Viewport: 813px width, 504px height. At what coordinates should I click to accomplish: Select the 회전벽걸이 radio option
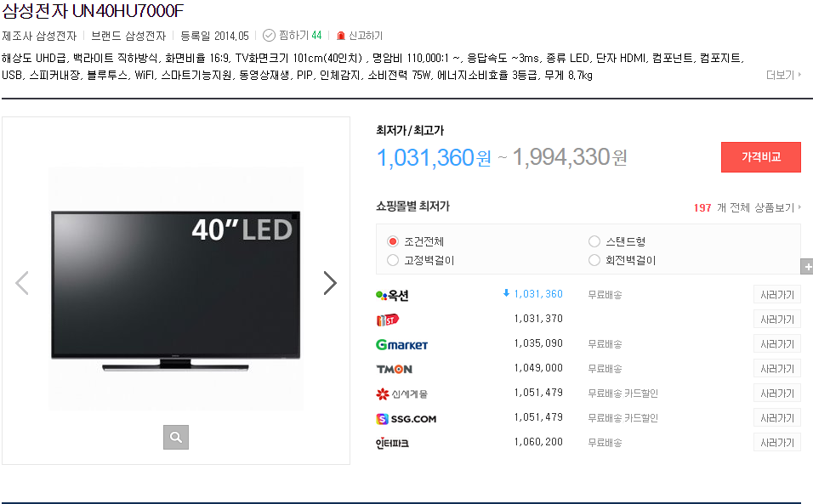coord(594,260)
